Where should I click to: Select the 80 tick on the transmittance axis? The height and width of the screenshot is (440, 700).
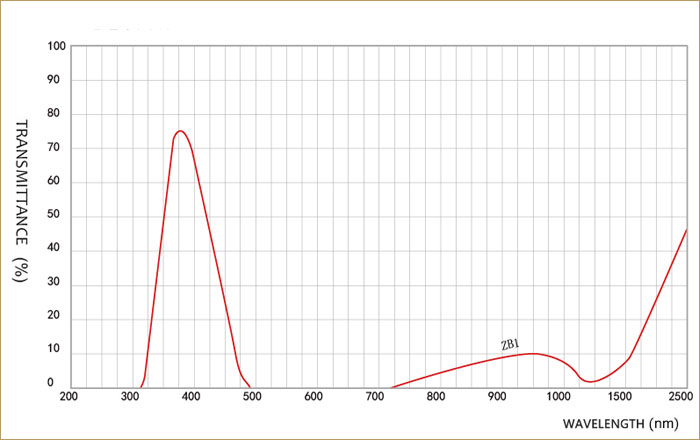[59, 115]
